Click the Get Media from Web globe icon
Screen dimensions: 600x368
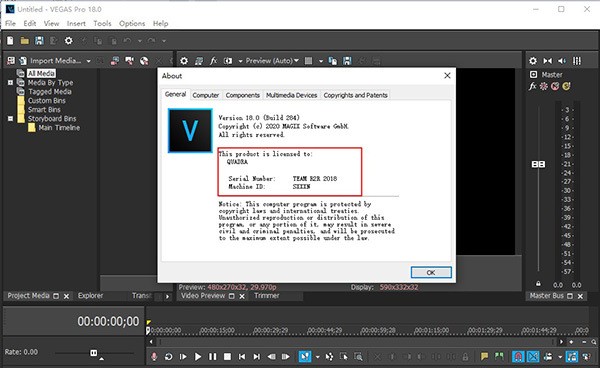click(x=144, y=61)
